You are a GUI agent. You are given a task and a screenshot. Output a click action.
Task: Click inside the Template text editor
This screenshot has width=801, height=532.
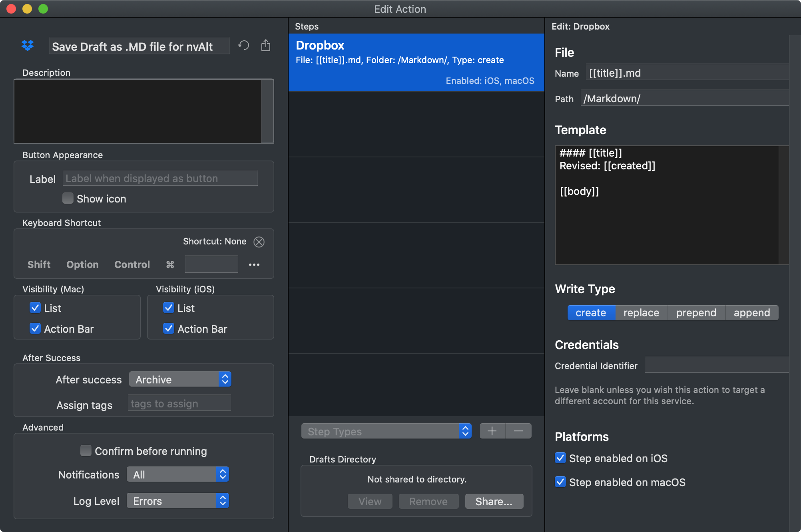coord(667,205)
